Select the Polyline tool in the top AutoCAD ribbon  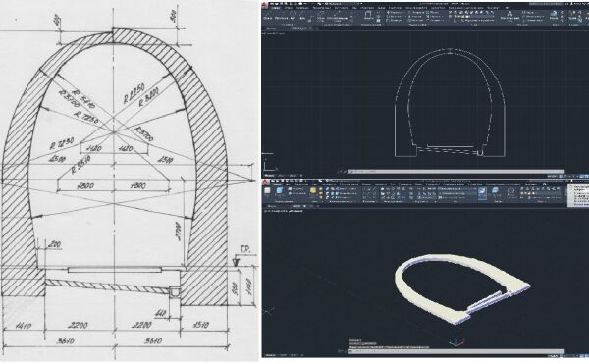coord(282,16)
